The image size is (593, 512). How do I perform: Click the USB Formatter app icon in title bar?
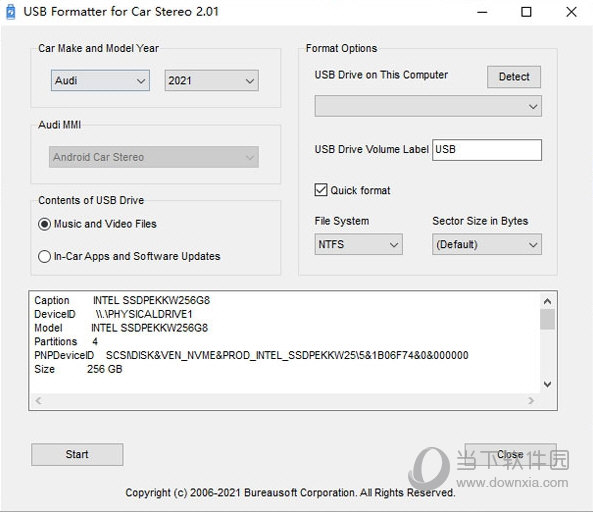point(11,12)
